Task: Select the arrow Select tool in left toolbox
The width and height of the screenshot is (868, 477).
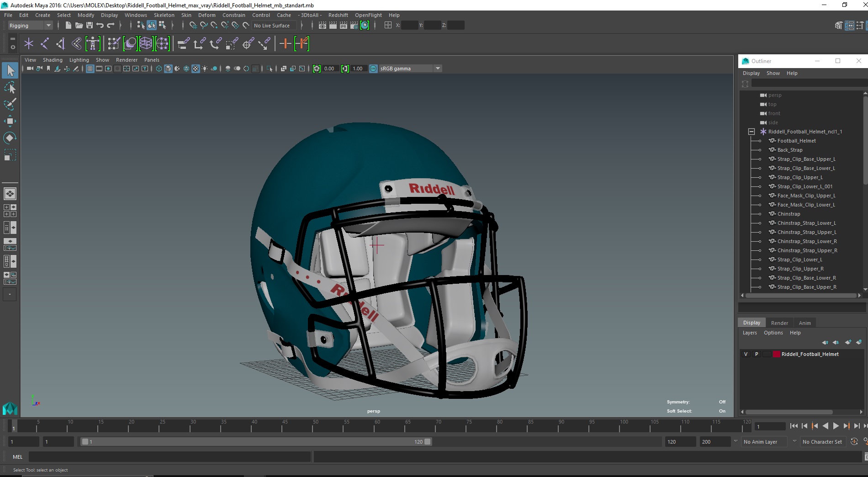Action: [x=10, y=70]
